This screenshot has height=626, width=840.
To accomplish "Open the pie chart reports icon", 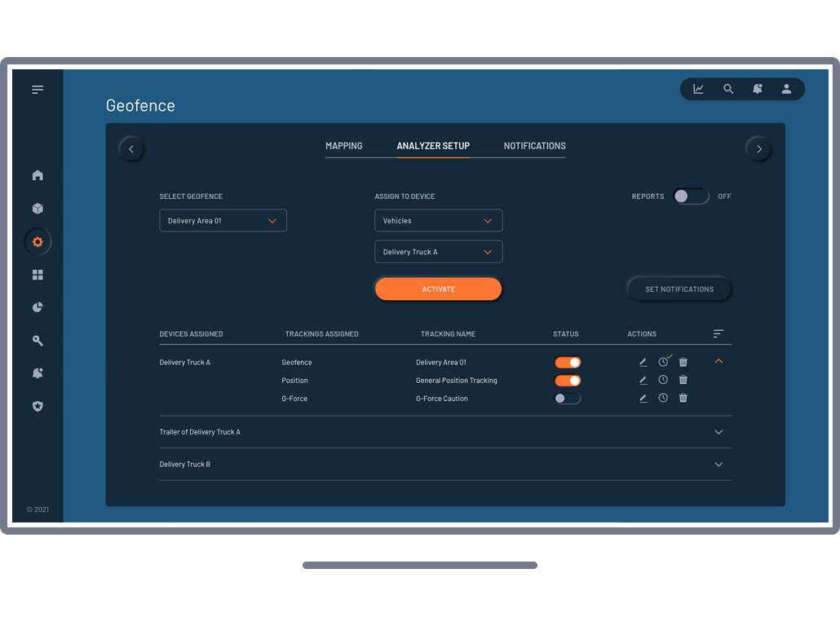I will 38,307.
